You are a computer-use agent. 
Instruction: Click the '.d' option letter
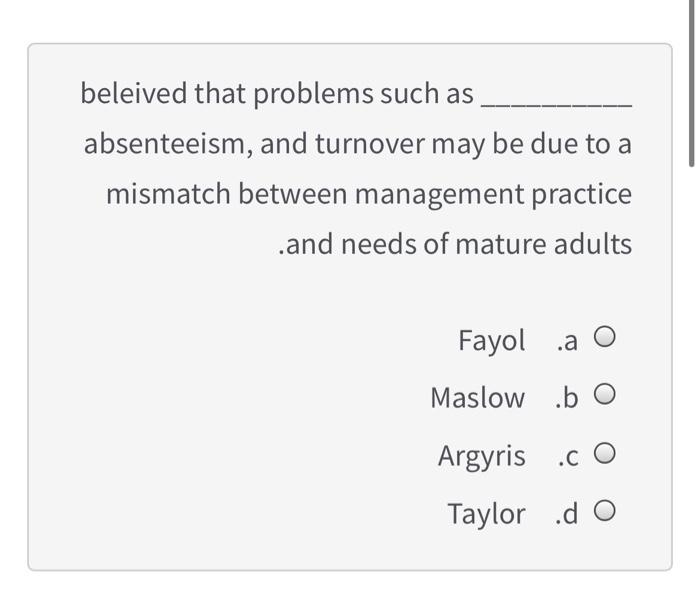pyautogui.click(x=566, y=514)
